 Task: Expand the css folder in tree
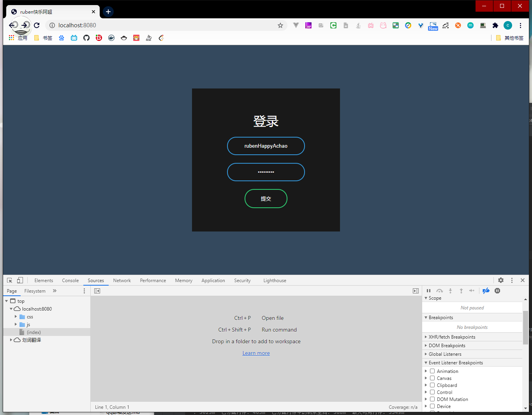pyautogui.click(x=16, y=317)
